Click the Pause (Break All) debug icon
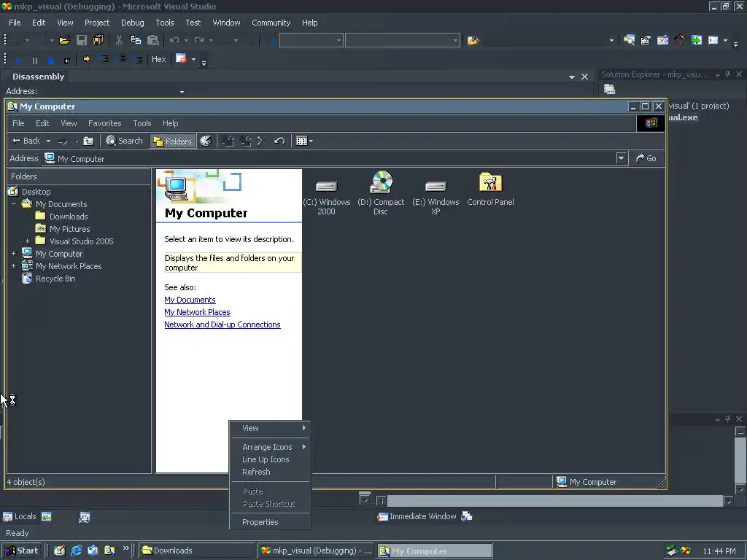Viewport: 747px width, 560px height. point(35,61)
